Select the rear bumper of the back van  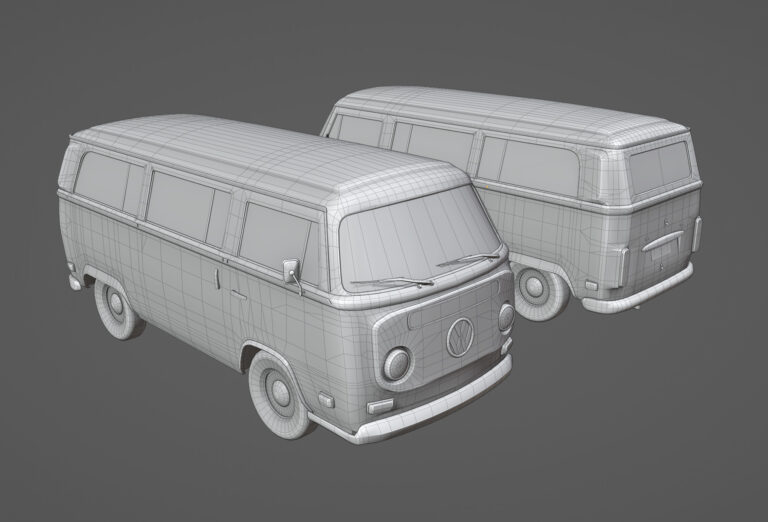(x=638, y=289)
